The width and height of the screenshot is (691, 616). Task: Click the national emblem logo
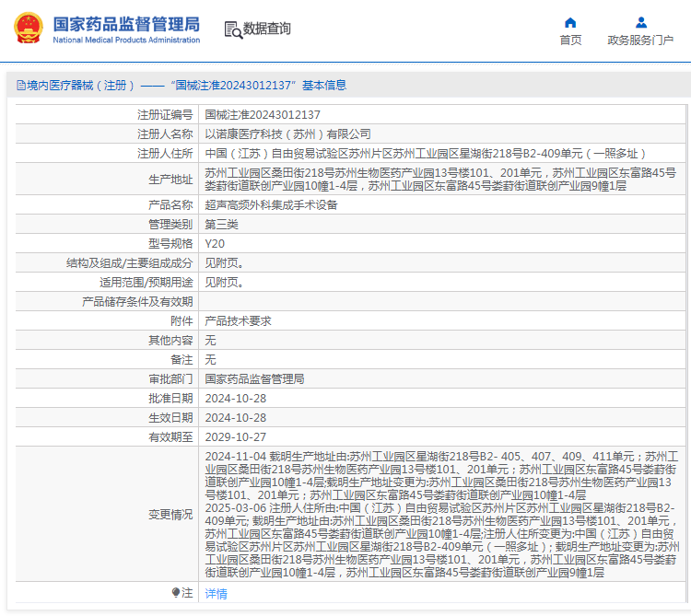pyautogui.click(x=29, y=29)
